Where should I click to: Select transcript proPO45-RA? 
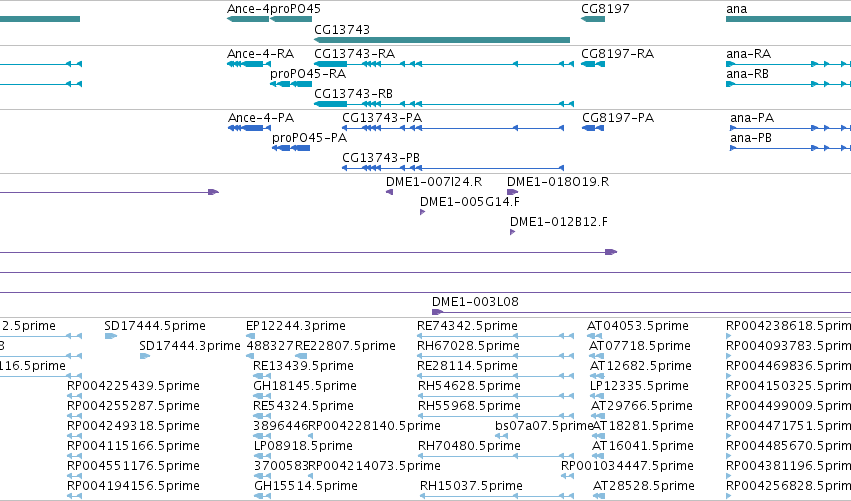(x=291, y=84)
